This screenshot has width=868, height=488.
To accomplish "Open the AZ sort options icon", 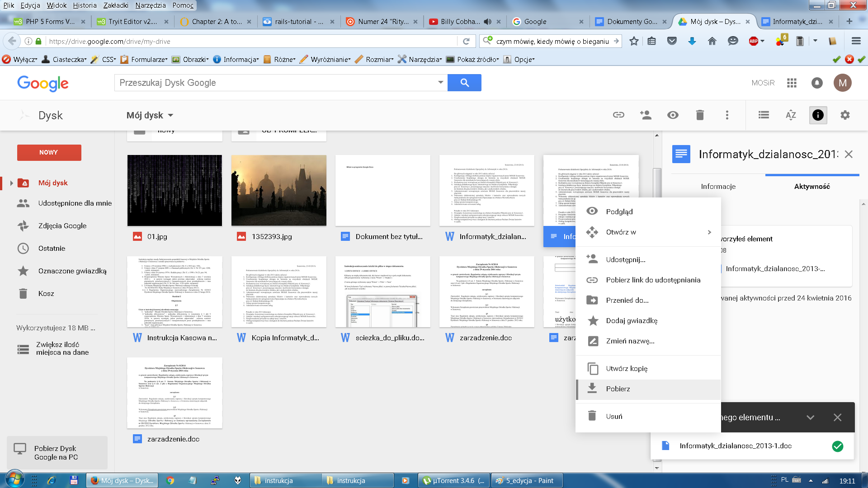I will 791,115.
